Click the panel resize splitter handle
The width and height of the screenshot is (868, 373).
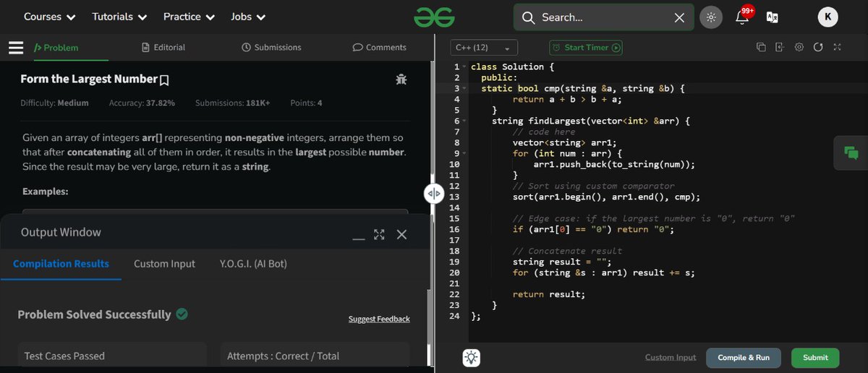434,193
